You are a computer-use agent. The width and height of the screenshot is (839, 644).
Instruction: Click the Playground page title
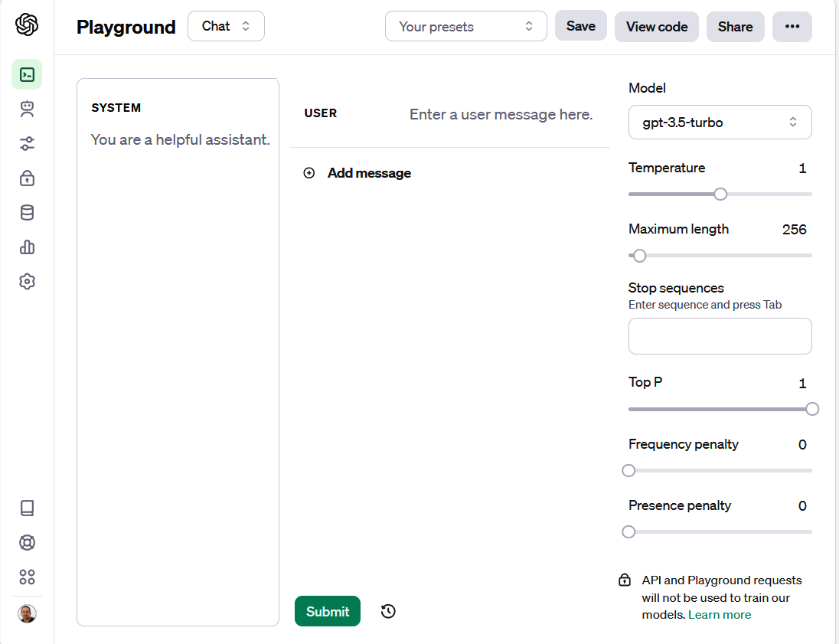point(126,27)
